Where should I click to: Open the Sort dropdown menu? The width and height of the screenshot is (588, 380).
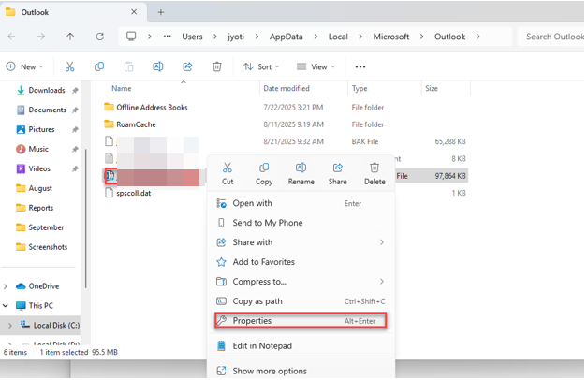click(x=261, y=67)
